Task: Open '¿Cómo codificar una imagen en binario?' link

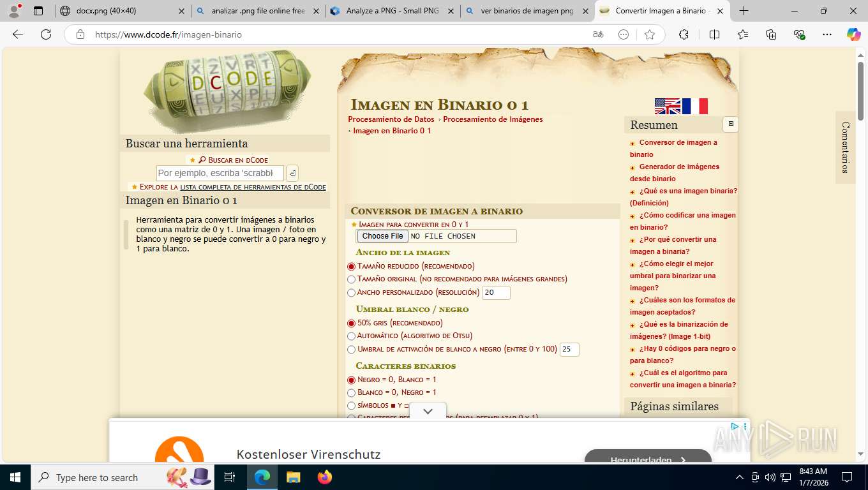Action: click(x=683, y=221)
